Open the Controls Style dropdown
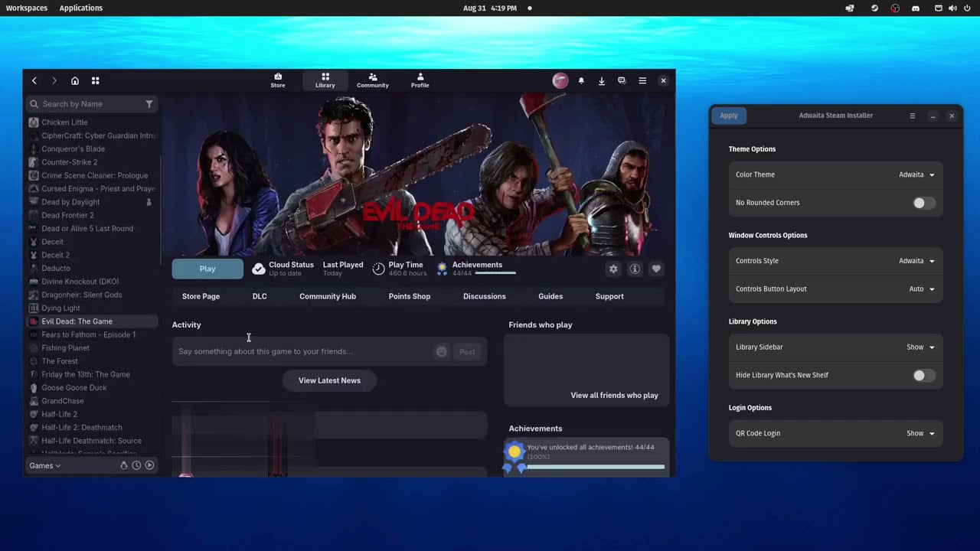 916,261
